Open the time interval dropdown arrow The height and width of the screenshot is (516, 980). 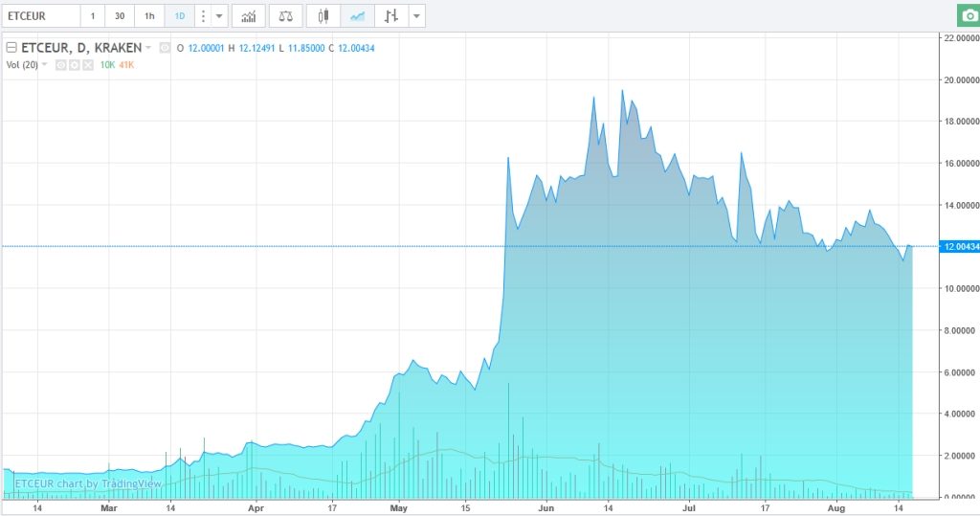pos(220,16)
